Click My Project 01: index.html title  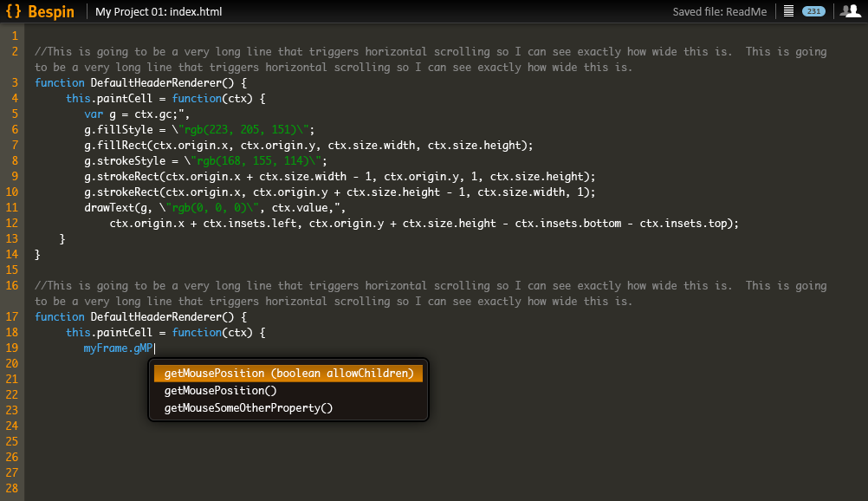(x=159, y=11)
